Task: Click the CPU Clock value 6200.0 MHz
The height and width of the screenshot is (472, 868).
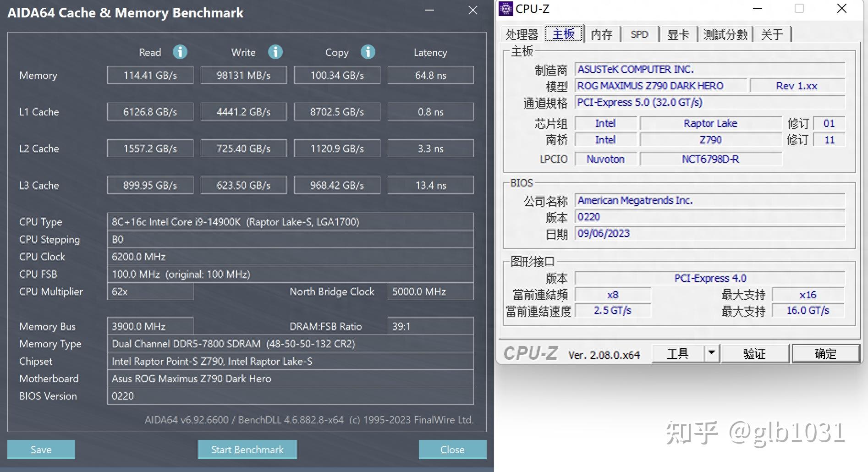Action: coord(291,257)
